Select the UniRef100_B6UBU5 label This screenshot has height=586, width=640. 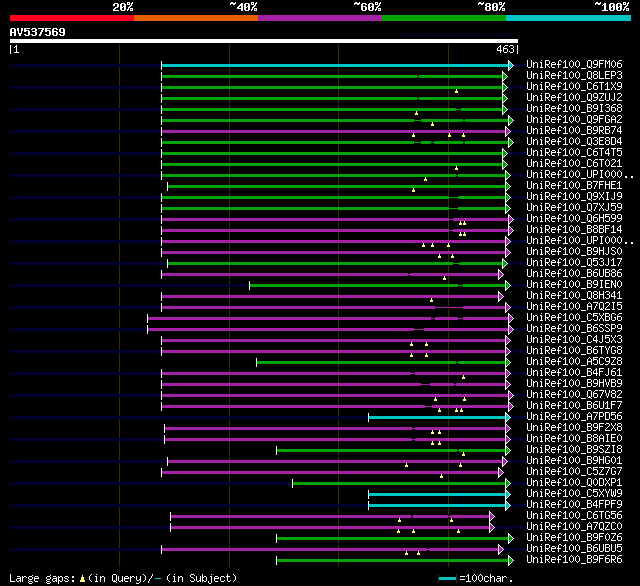[x=574, y=549]
